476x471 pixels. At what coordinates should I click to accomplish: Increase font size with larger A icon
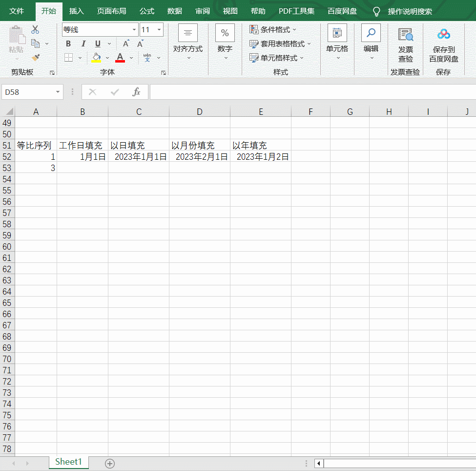(x=126, y=43)
